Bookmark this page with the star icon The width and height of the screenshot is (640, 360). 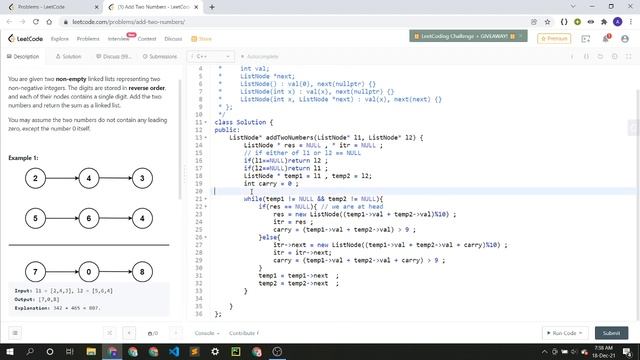click(x=547, y=22)
